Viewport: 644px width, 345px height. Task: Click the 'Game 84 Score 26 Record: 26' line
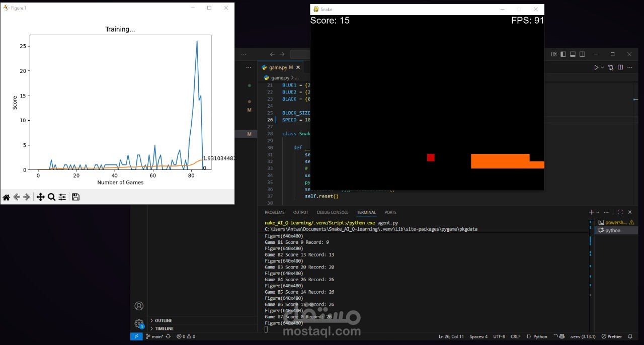(x=299, y=280)
